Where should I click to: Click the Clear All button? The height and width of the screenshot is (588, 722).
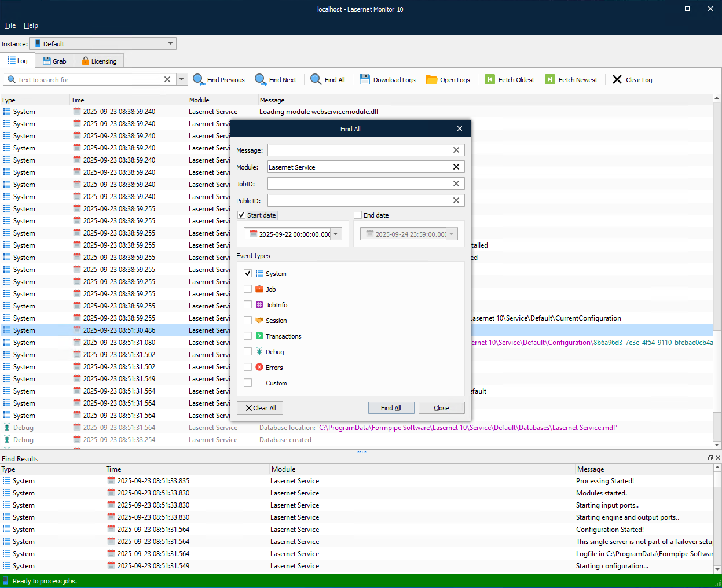260,408
